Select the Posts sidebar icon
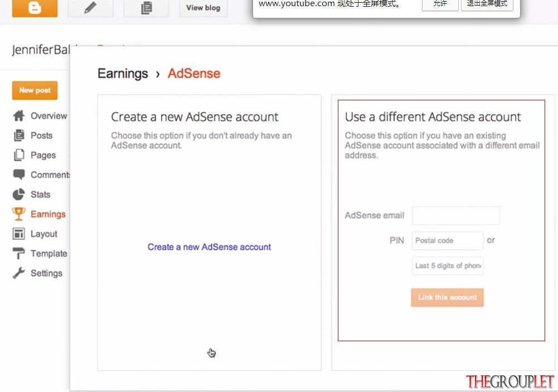This screenshot has height=392, width=558. point(19,135)
